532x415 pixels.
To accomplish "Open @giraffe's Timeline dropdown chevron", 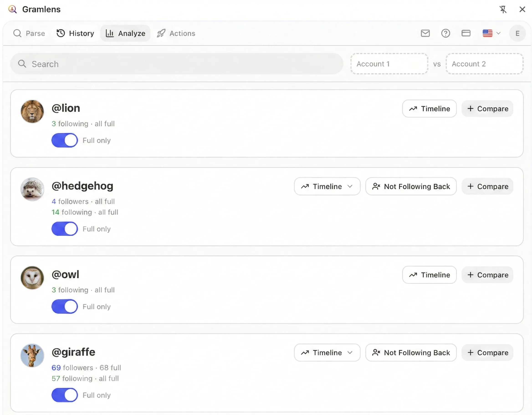I will coord(351,352).
